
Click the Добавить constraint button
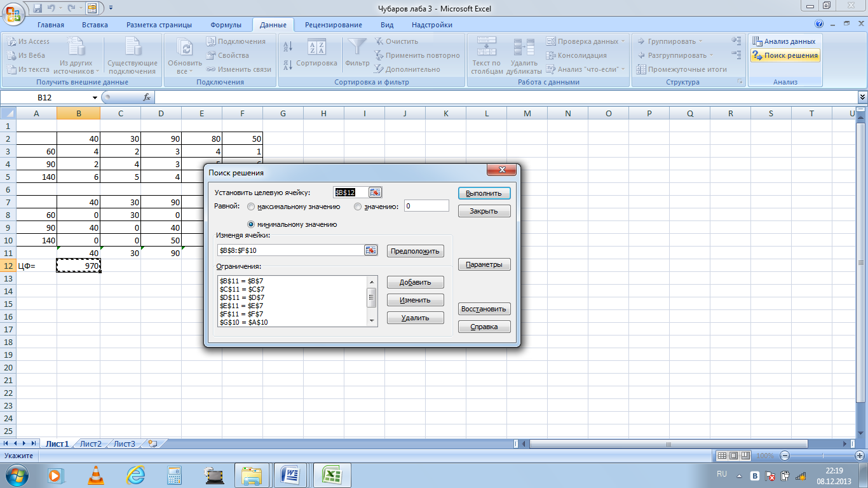coord(415,282)
